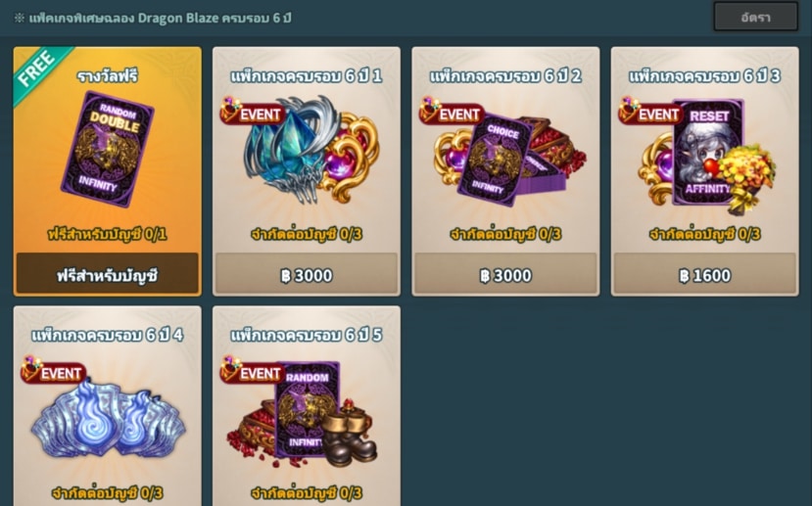Select the blue flame shells in package 4
Image resolution: width=812 pixels, height=506 pixels.
click(108, 420)
